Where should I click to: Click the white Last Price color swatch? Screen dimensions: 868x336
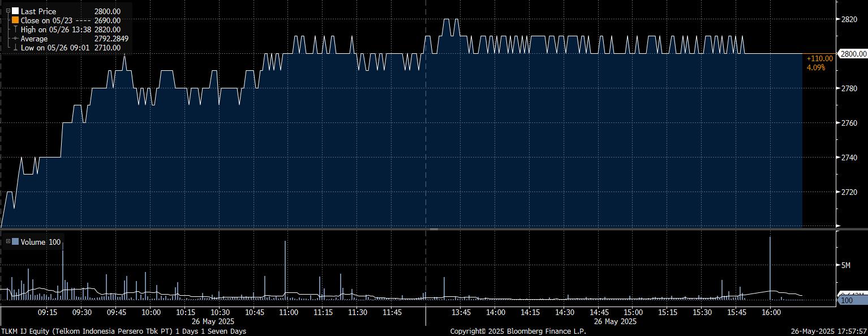pos(15,11)
